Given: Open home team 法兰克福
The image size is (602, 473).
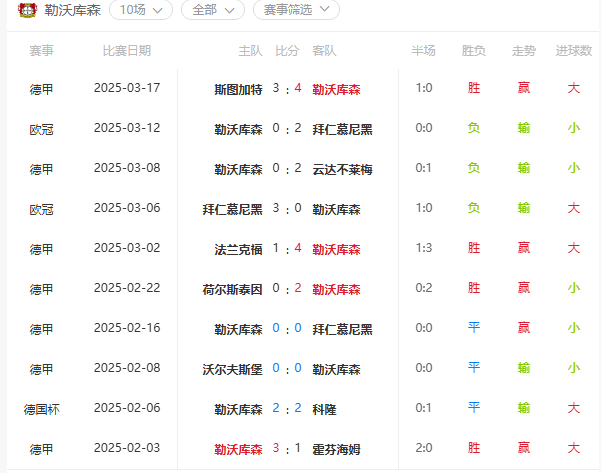Looking at the screenshot, I should (x=238, y=250).
